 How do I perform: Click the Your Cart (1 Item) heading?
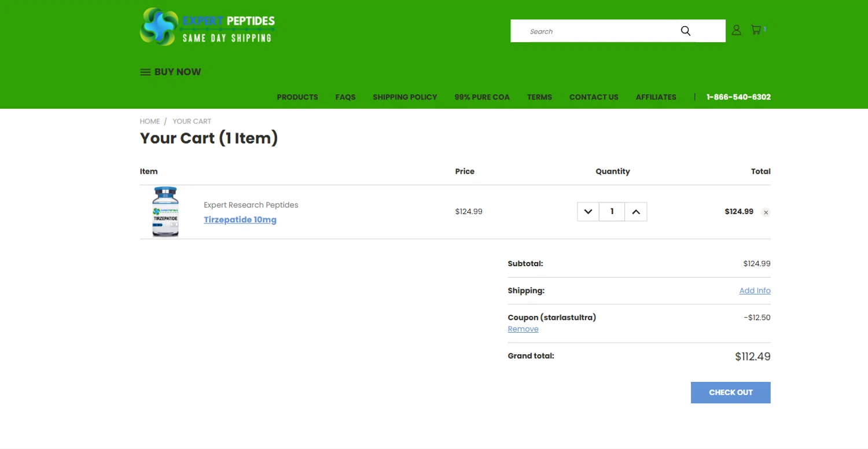tap(209, 138)
